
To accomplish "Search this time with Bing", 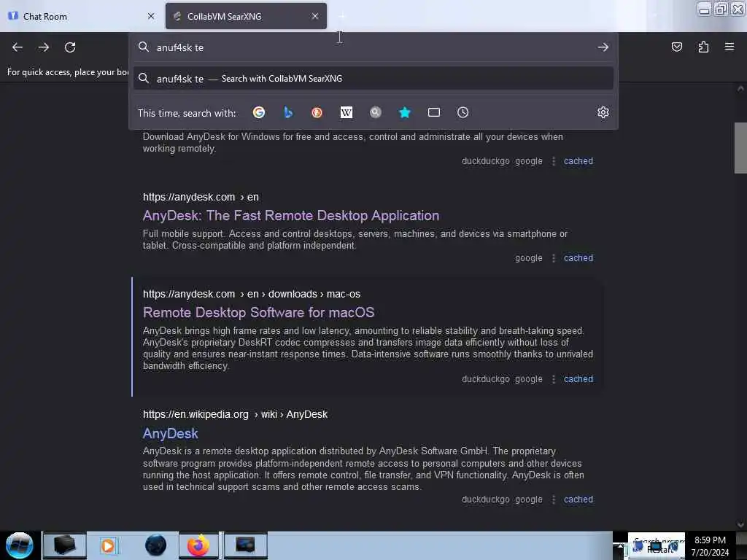I will click(x=287, y=112).
